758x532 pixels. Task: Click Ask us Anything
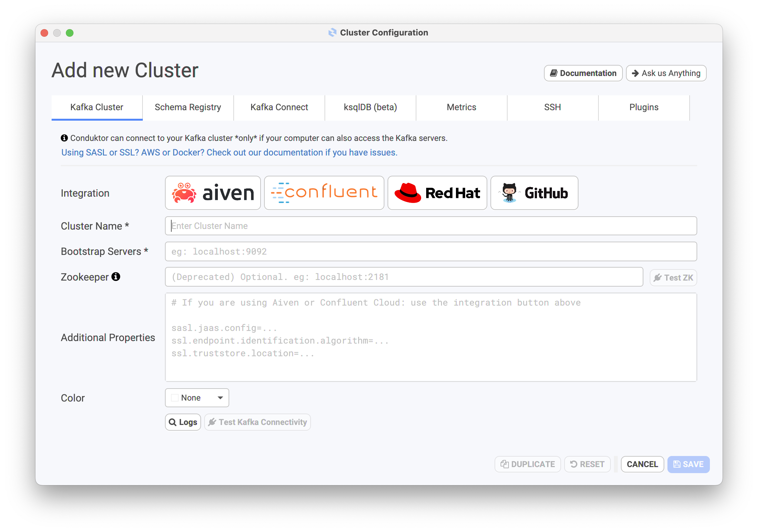pos(666,73)
